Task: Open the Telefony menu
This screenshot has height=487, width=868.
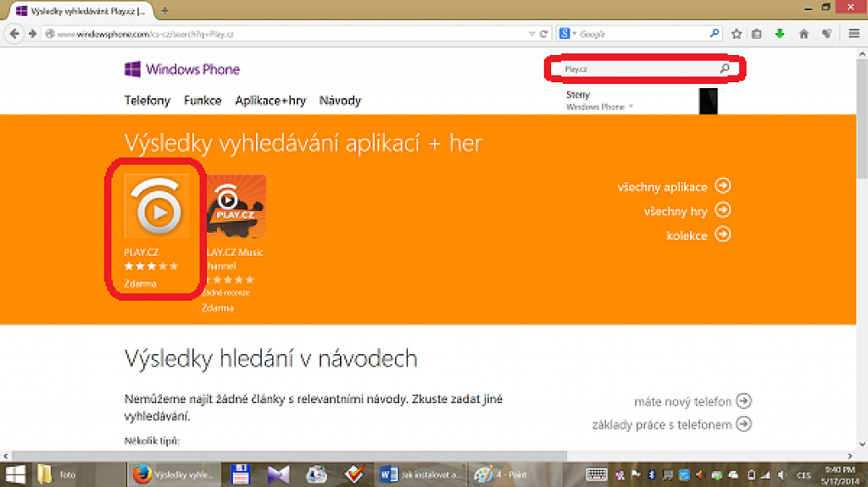Action: click(x=147, y=100)
